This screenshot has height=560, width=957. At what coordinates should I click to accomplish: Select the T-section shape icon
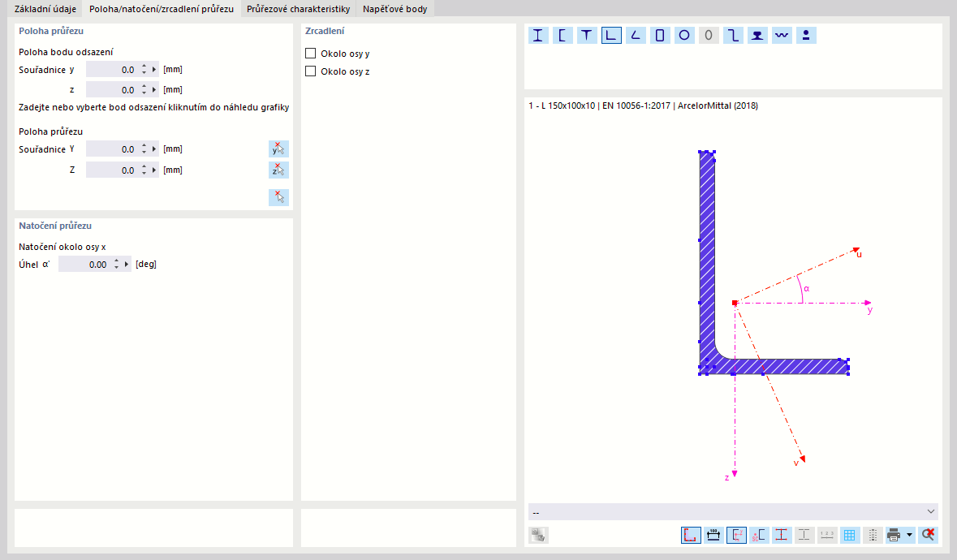point(587,36)
